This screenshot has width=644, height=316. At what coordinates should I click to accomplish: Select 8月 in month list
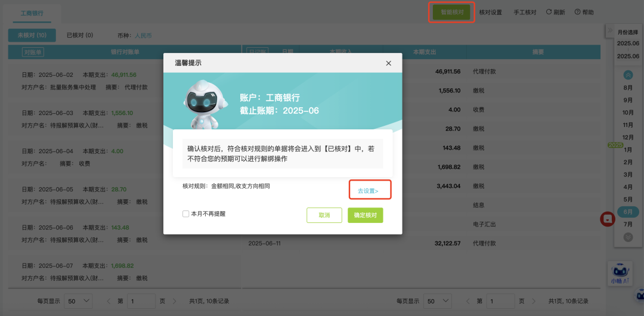tap(628, 88)
